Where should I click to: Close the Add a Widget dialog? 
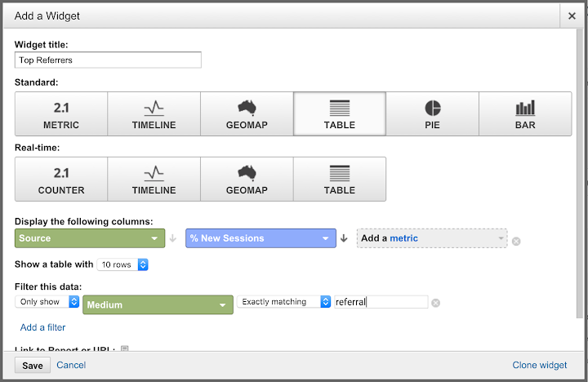[572, 16]
